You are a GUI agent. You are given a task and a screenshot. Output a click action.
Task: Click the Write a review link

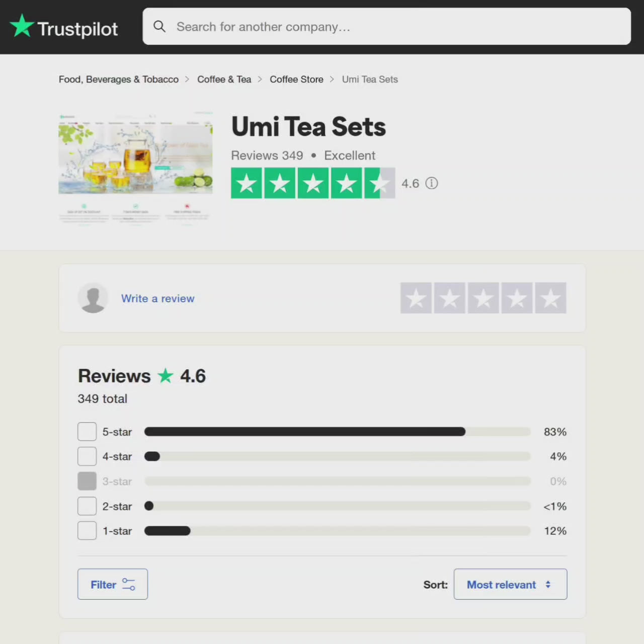(x=158, y=298)
